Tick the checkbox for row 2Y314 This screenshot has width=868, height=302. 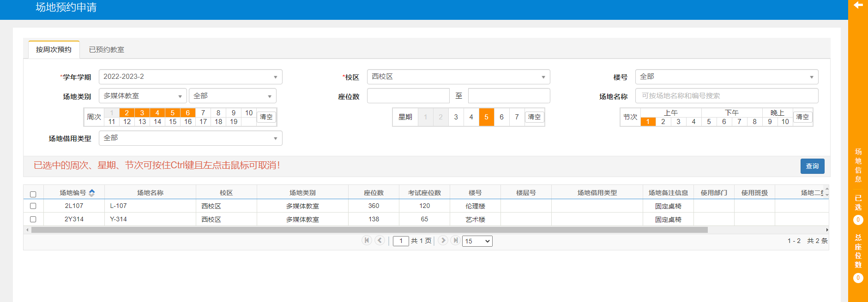(x=33, y=219)
